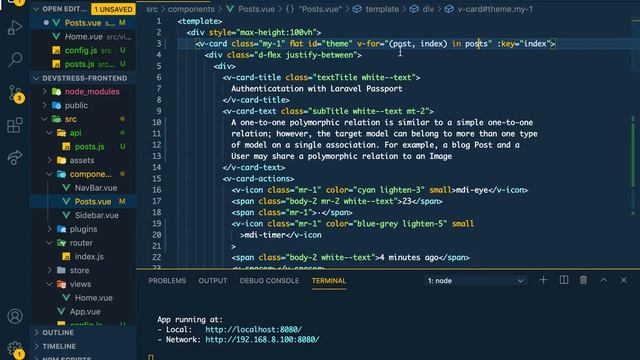The width and height of the screenshot is (640, 360).
Task: Click the 1 UNSAVED badge
Action: [113, 9]
